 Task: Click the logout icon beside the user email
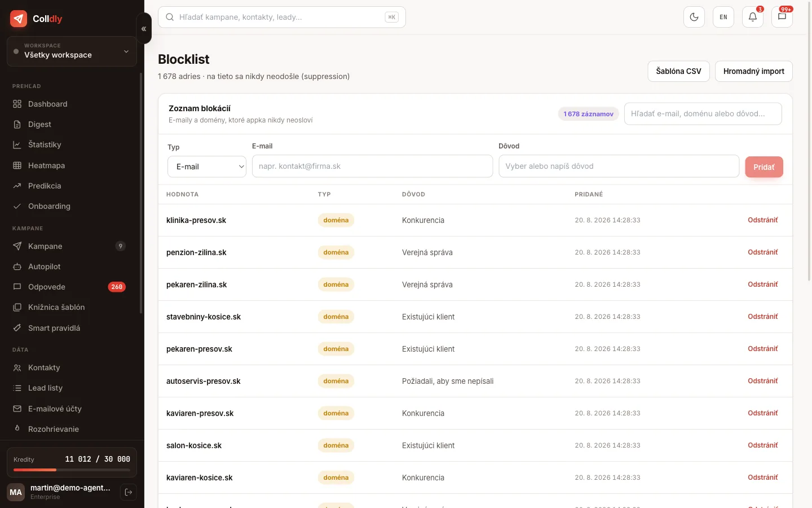point(129,492)
